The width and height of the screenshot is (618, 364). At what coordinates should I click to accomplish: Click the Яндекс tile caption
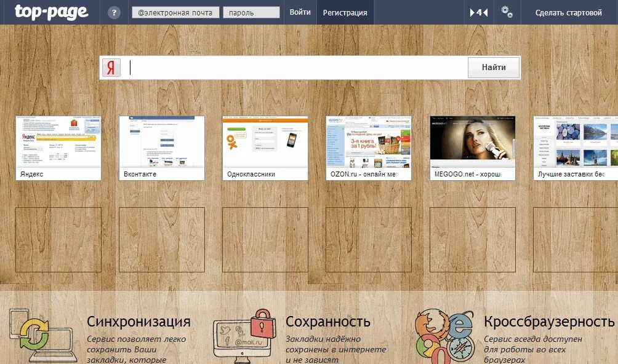click(x=32, y=174)
